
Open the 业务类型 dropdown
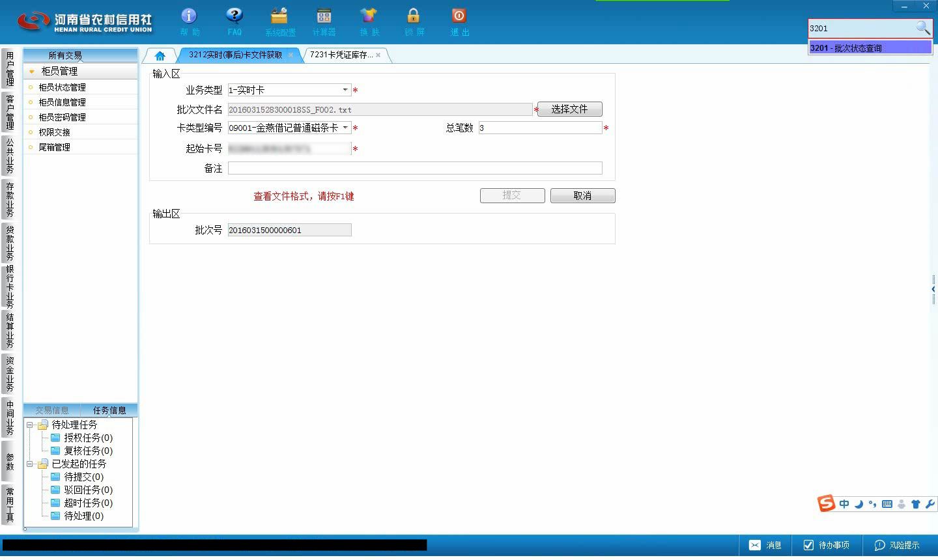345,90
